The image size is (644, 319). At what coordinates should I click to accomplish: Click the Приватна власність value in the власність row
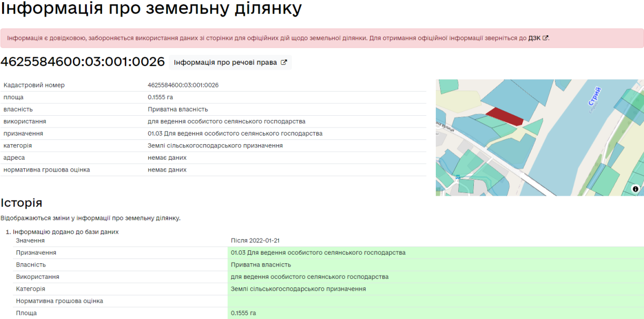[x=178, y=109]
